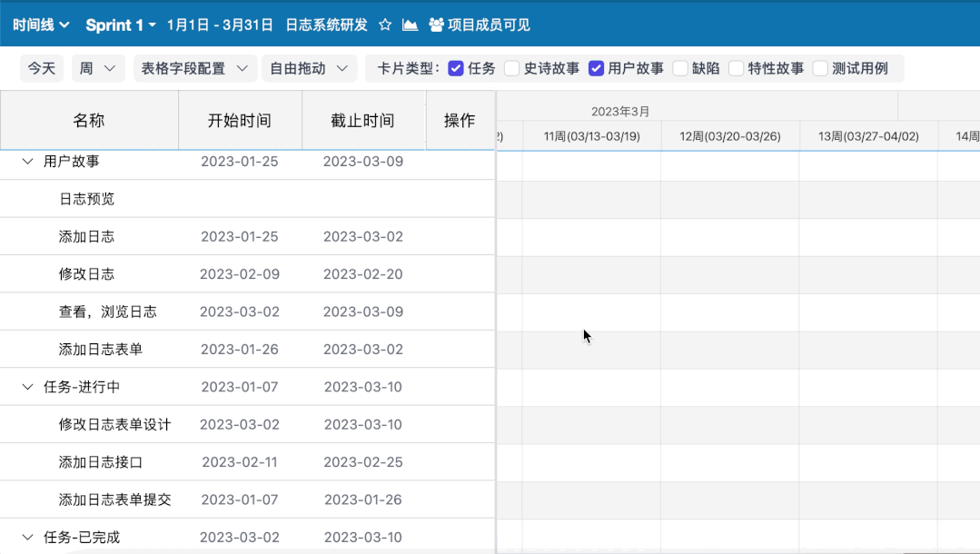Click the 13周(03/27-04/02) week header
This screenshot has width=980, height=554.
tap(869, 136)
